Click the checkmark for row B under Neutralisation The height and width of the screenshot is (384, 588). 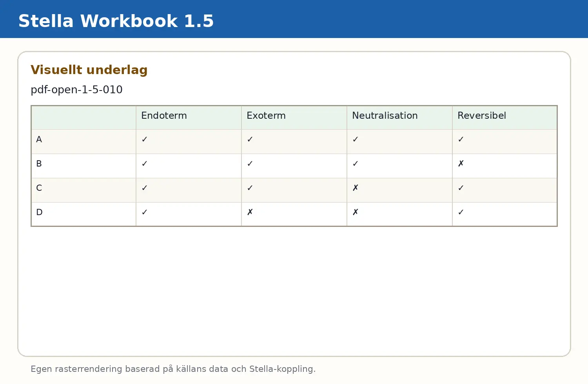coord(356,163)
